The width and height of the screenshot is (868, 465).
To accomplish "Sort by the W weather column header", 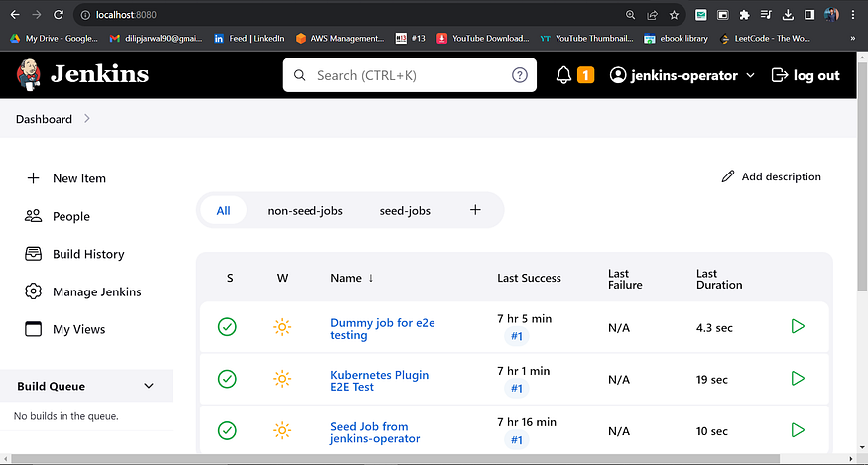I will click(x=282, y=278).
